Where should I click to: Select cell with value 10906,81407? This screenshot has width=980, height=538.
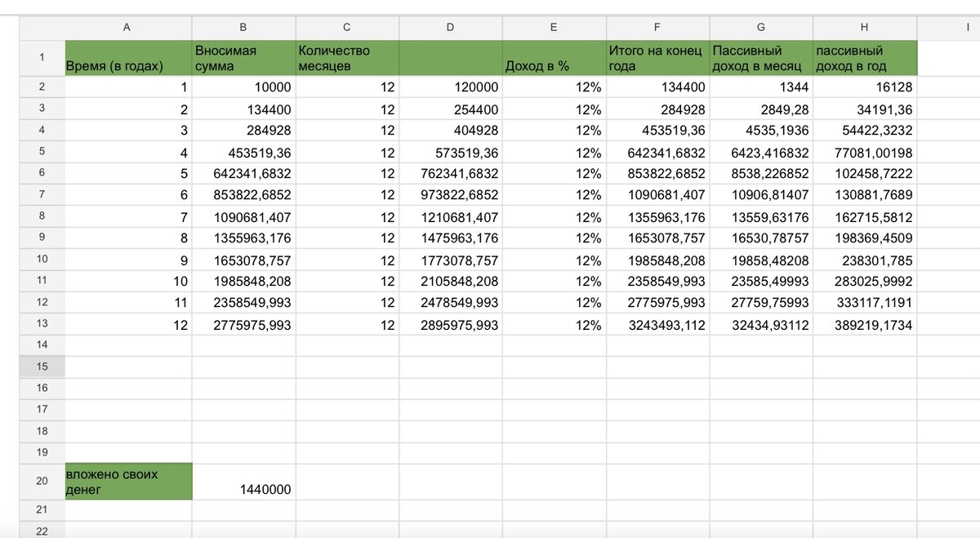(761, 195)
